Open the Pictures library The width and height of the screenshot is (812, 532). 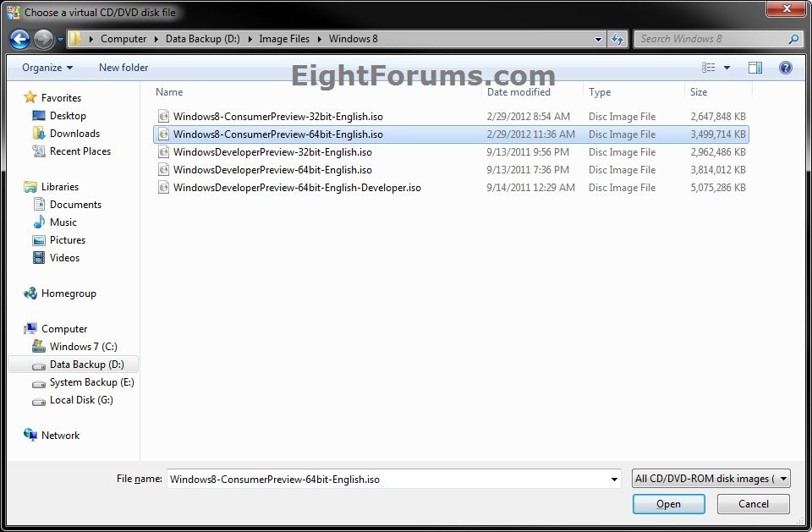point(68,240)
